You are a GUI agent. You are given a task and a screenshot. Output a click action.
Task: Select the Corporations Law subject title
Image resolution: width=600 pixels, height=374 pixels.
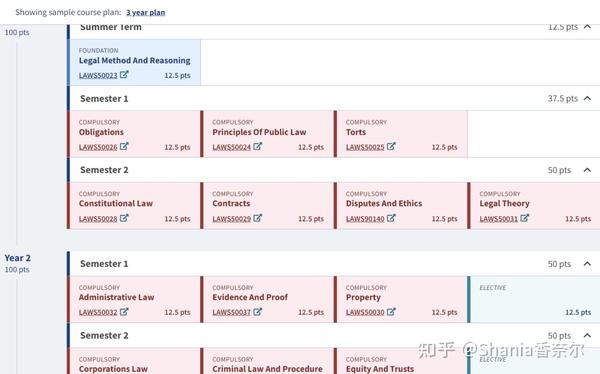coord(113,369)
